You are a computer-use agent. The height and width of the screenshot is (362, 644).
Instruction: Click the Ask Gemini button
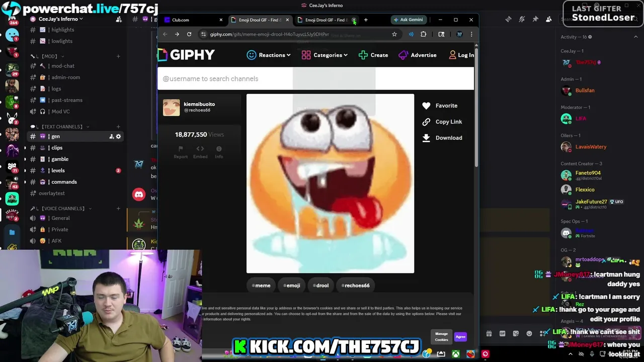(x=408, y=20)
